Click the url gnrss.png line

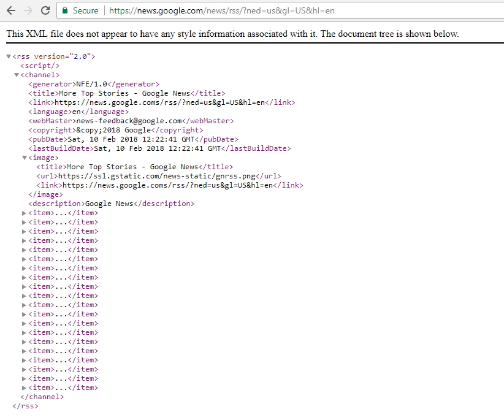coord(159,176)
